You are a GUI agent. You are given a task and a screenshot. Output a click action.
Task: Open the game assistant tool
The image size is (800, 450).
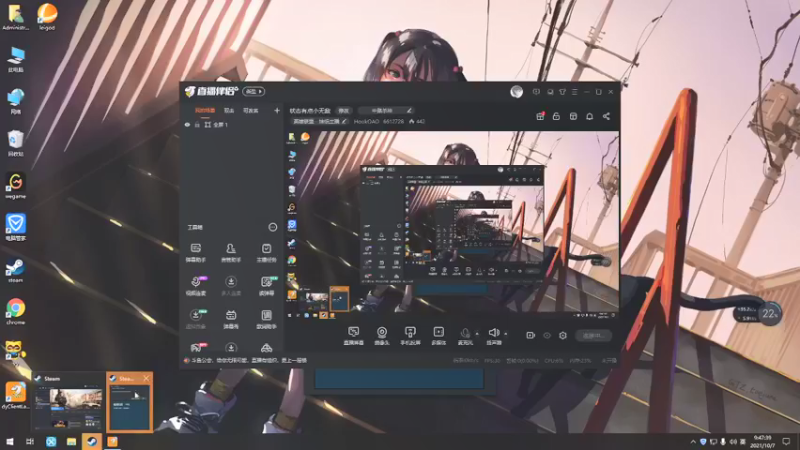pyautogui.click(x=266, y=319)
